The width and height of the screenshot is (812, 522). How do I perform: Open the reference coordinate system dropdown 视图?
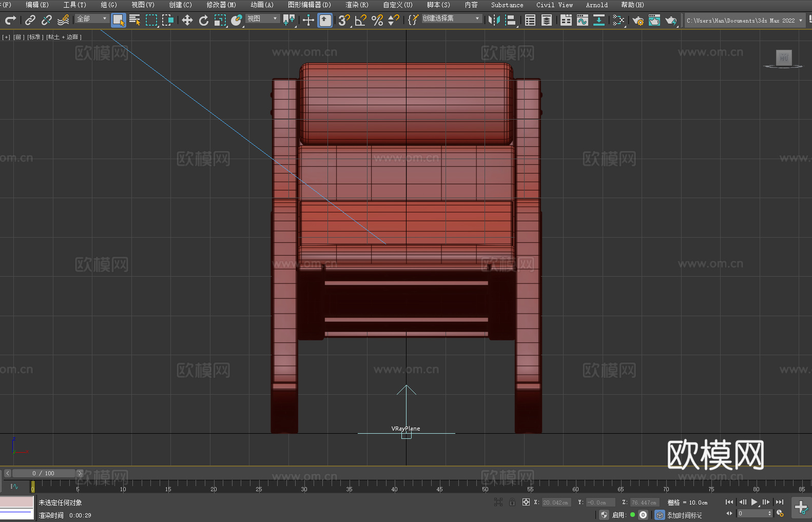click(262, 18)
